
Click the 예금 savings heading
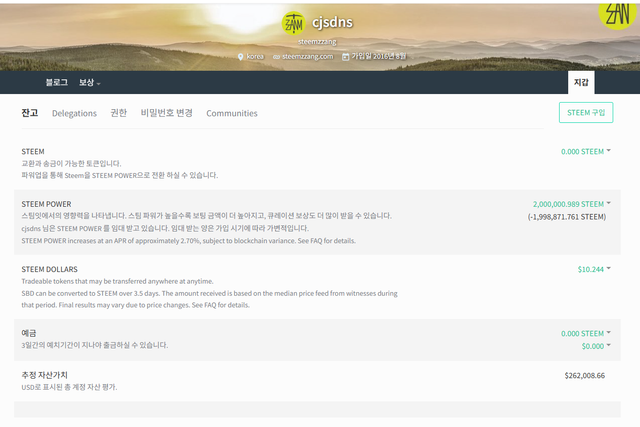[29, 333]
